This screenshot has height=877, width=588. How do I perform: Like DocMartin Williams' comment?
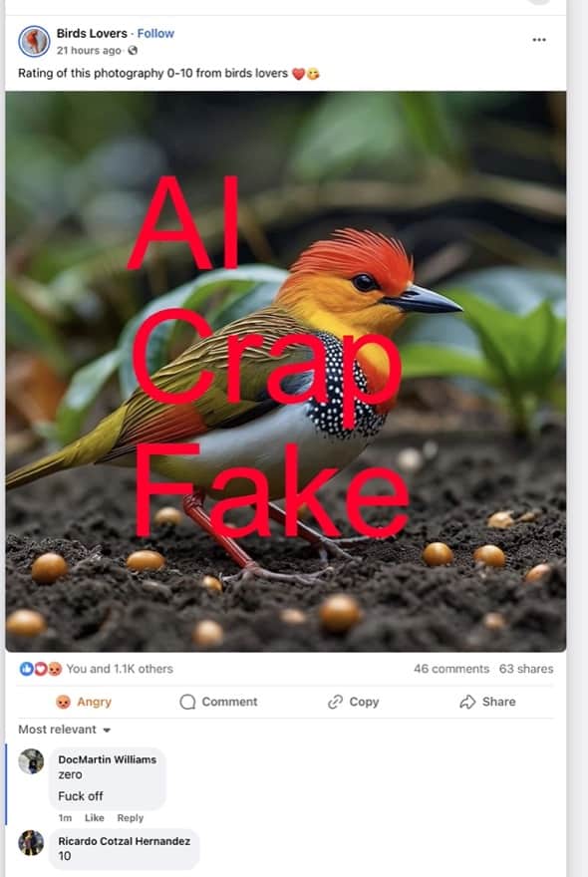[94, 818]
